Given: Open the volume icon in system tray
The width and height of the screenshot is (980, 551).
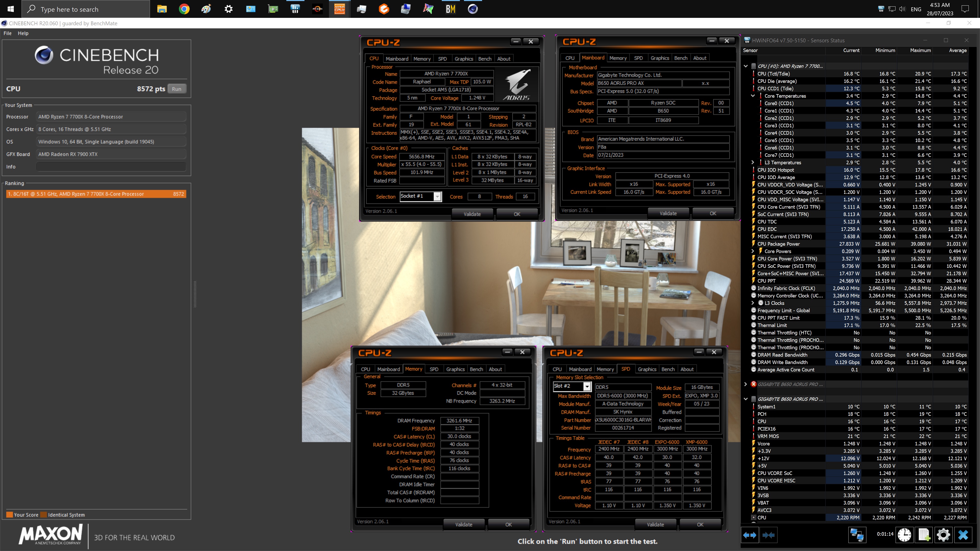Looking at the screenshot, I should click(902, 9).
